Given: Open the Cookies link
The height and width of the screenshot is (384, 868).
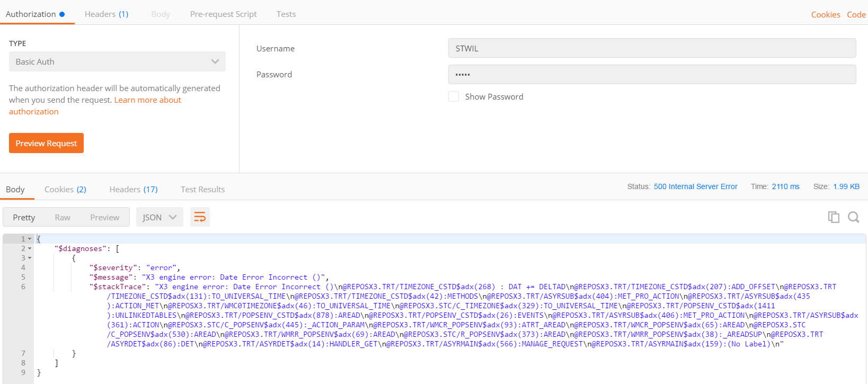Looking at the screenshot, I should [x=826, y=15].
